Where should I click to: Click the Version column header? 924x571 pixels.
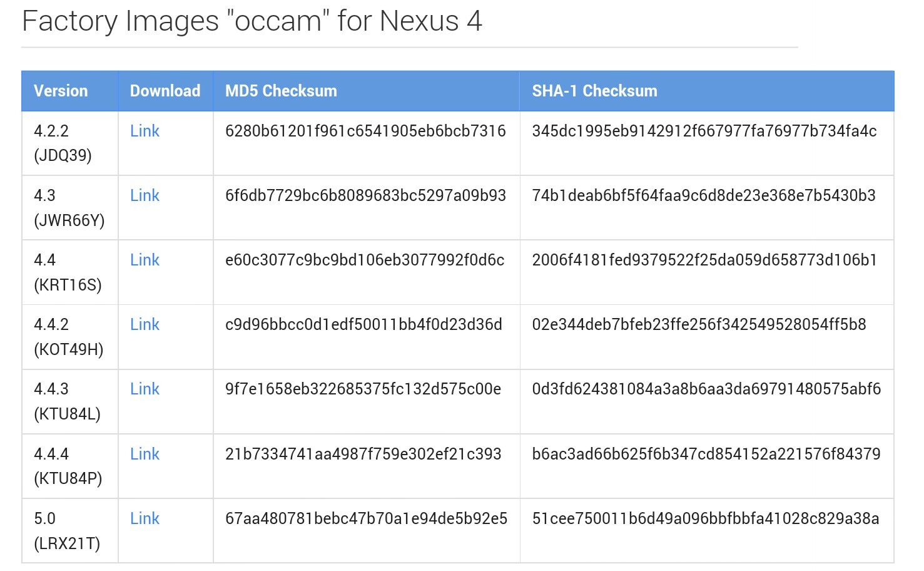point(61,91)
